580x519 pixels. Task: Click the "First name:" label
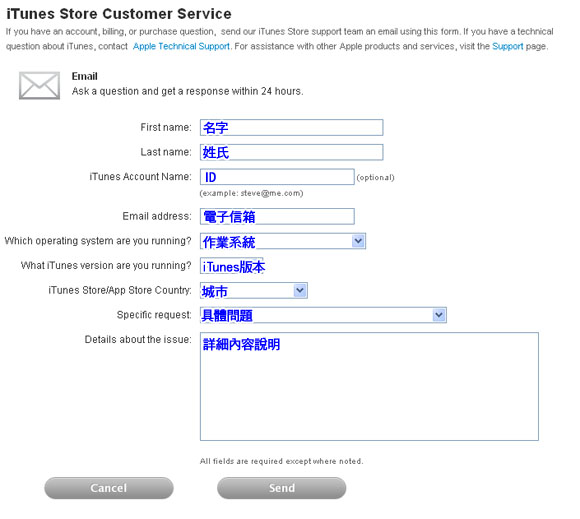166,127
